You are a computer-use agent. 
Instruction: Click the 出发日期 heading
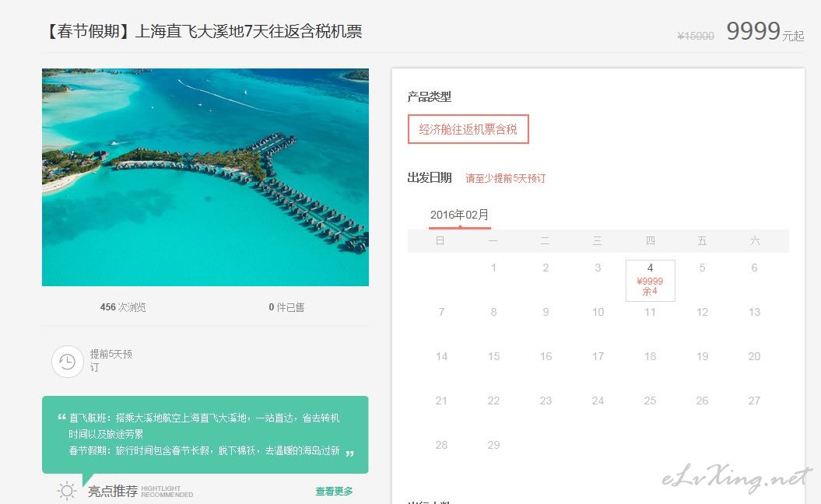coord(430,178)
